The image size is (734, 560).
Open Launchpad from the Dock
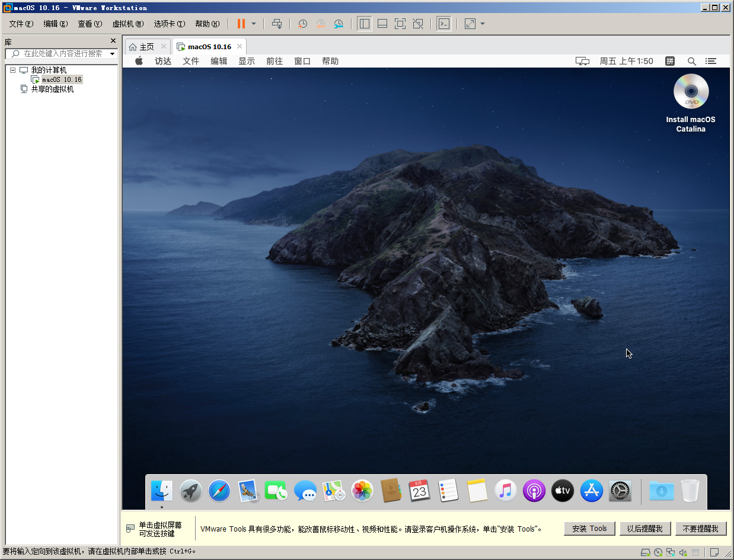click(191, 491)
